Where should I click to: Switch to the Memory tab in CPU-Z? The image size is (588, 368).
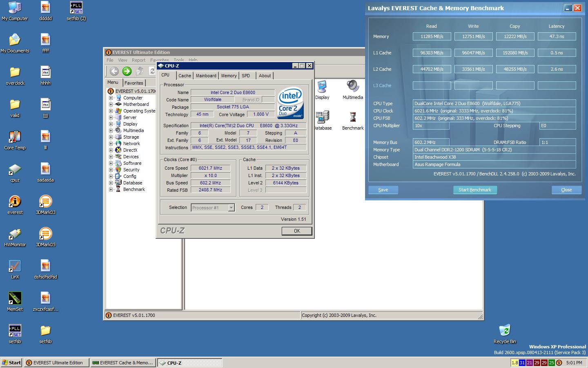tap(229, 76)
